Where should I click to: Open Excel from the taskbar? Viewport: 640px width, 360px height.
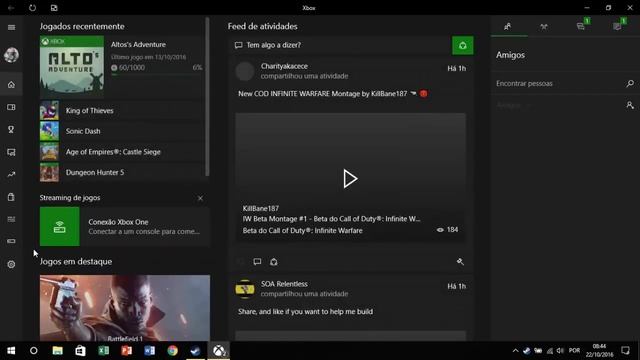(x=104, y=351)
